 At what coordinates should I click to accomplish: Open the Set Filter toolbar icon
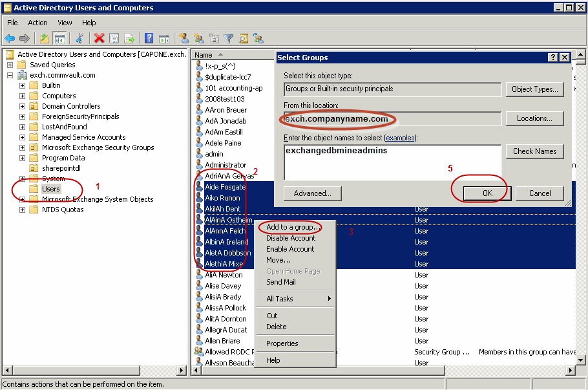[x=229, y=38]
